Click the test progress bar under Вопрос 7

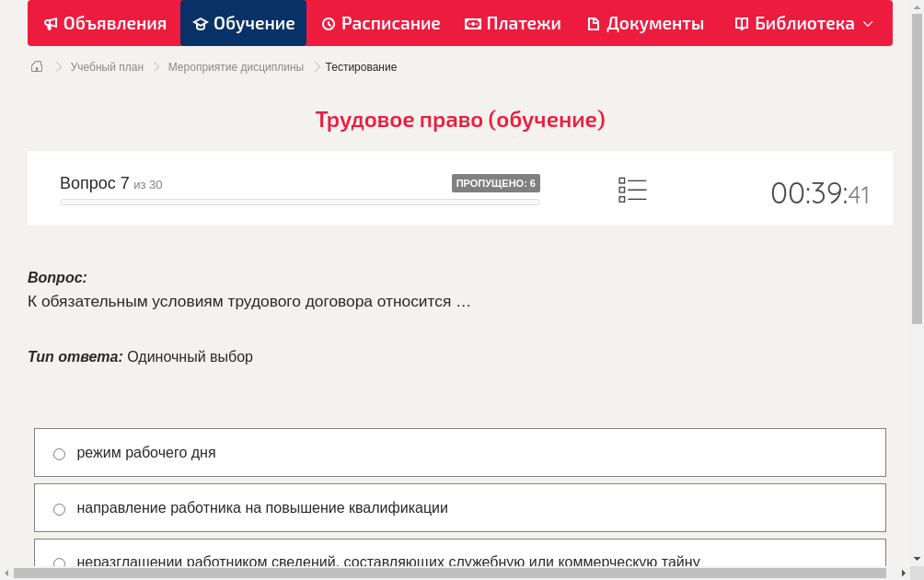pos(299,202)
